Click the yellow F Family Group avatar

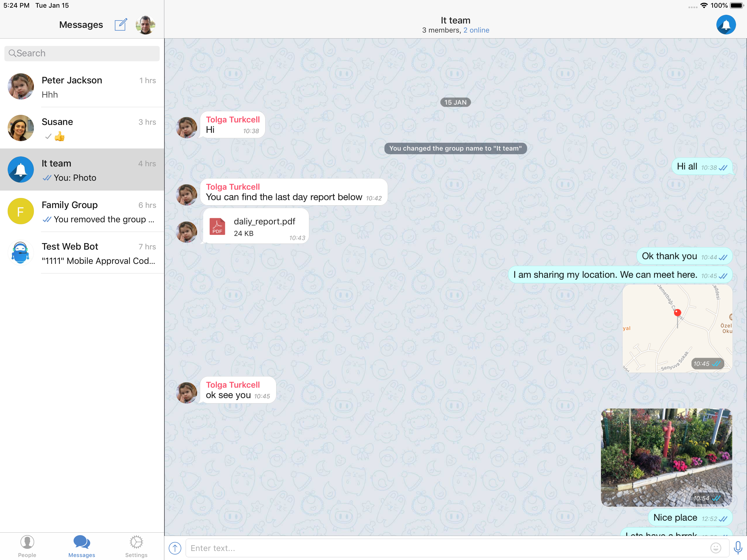(21, 211)
